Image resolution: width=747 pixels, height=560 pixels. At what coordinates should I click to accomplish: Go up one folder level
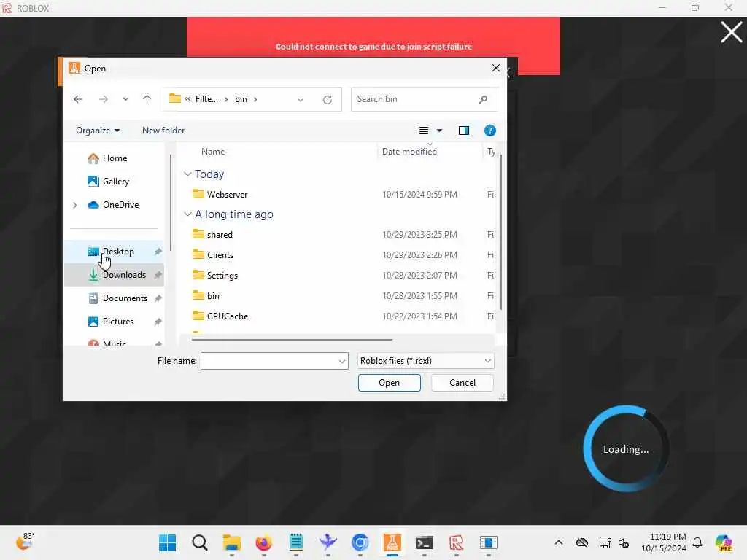pyautogui.click(x=147, y=99)
